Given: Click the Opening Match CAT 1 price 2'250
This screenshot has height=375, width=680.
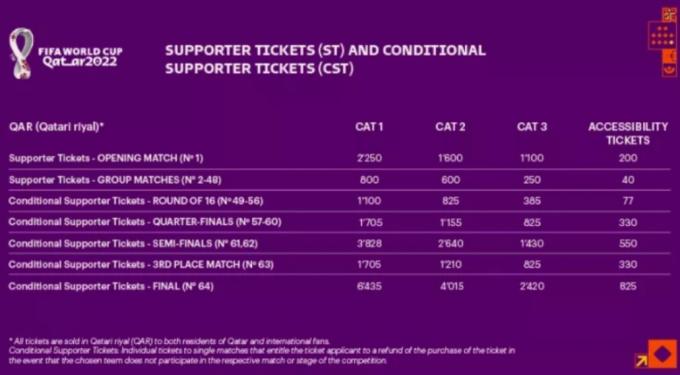Looking at the screenshot, I should (x=369, y=158).
